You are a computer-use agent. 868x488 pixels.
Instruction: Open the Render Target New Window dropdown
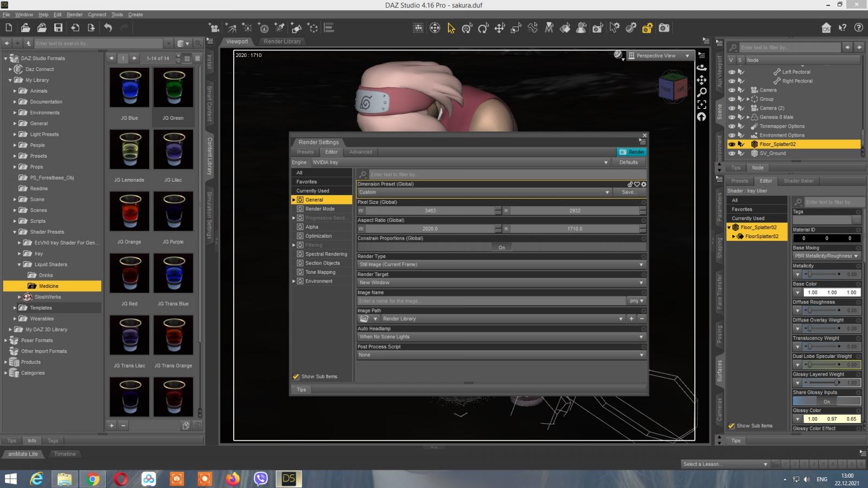point(501,282)
